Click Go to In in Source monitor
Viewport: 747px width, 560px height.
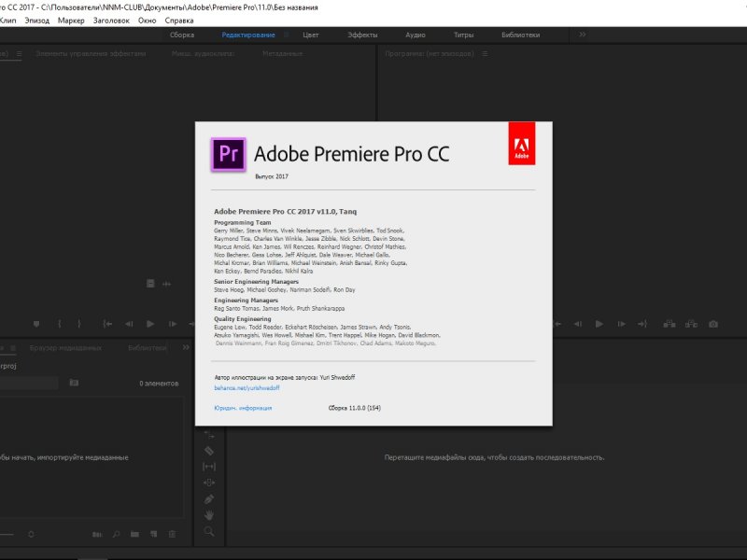[107, 324]
